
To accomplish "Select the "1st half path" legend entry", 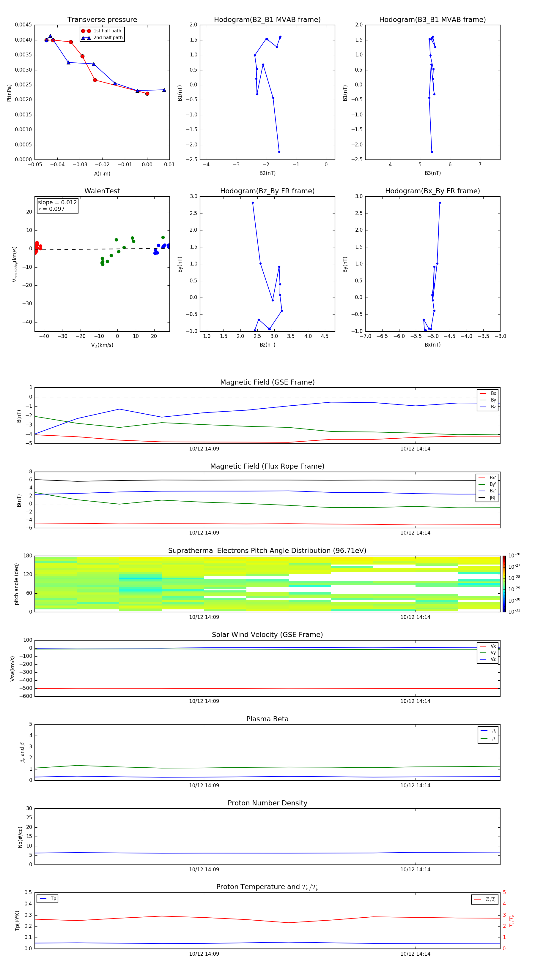I will click(102, 31).
